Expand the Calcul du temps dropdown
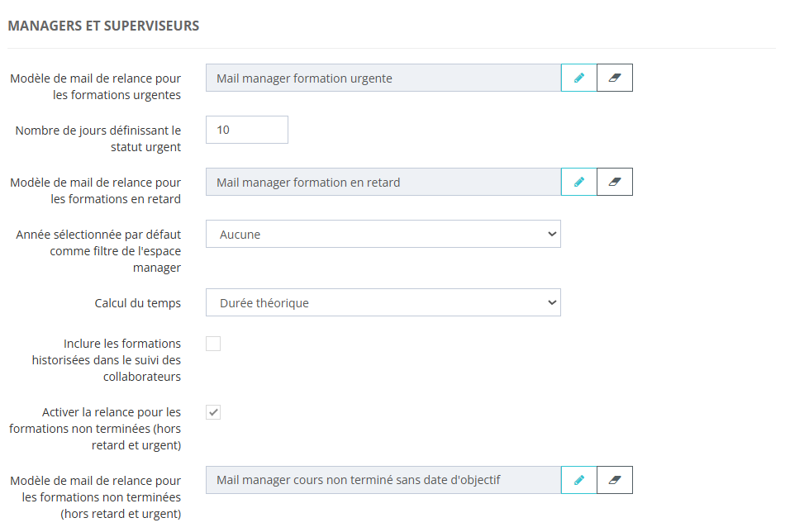This screenshot has height=532, width=790. click(383, 302)
